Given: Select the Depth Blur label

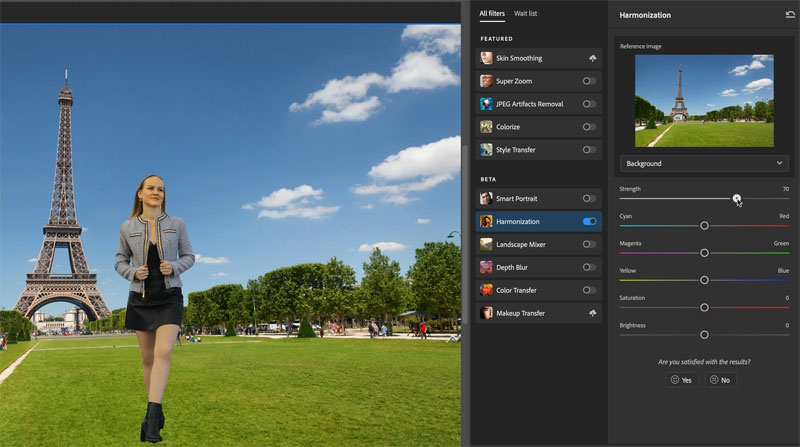Looking at the screenshot, I should (512, 267).
